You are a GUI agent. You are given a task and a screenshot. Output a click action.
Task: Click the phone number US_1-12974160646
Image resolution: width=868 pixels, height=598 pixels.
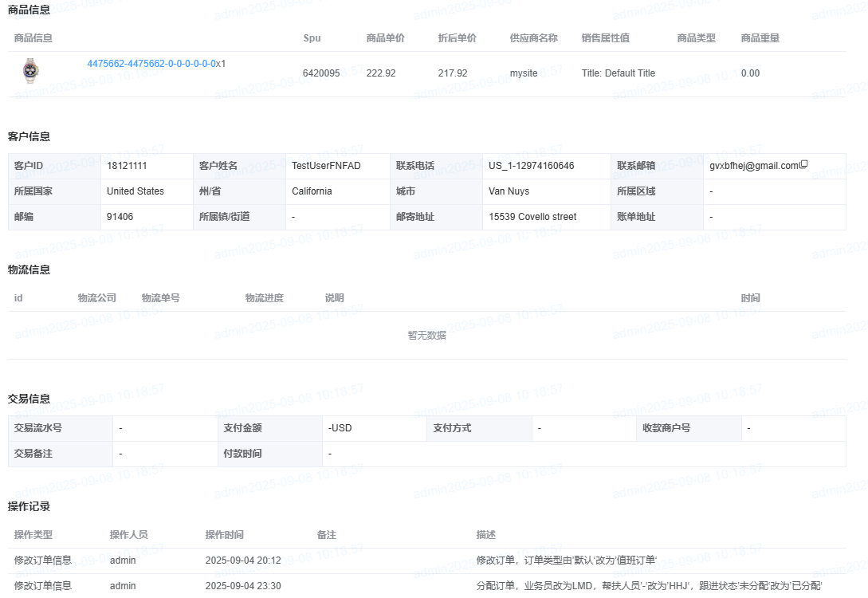[x=531, y=166]
